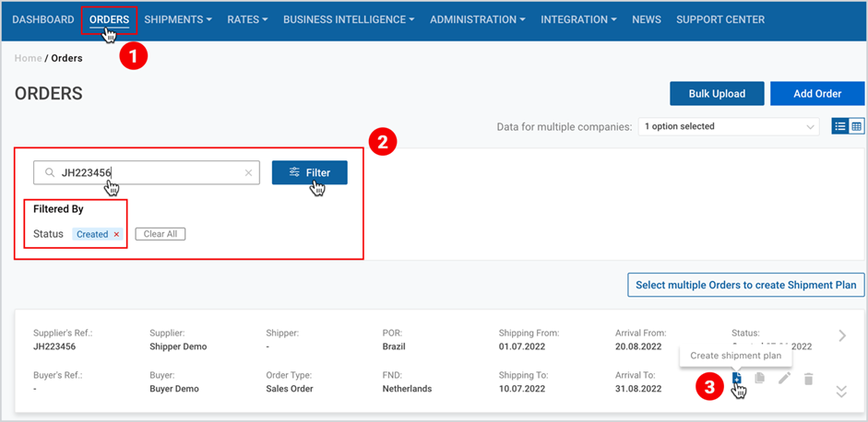Expand the order card double-chevron
This screenshot has height=422, width=868.
841,392
